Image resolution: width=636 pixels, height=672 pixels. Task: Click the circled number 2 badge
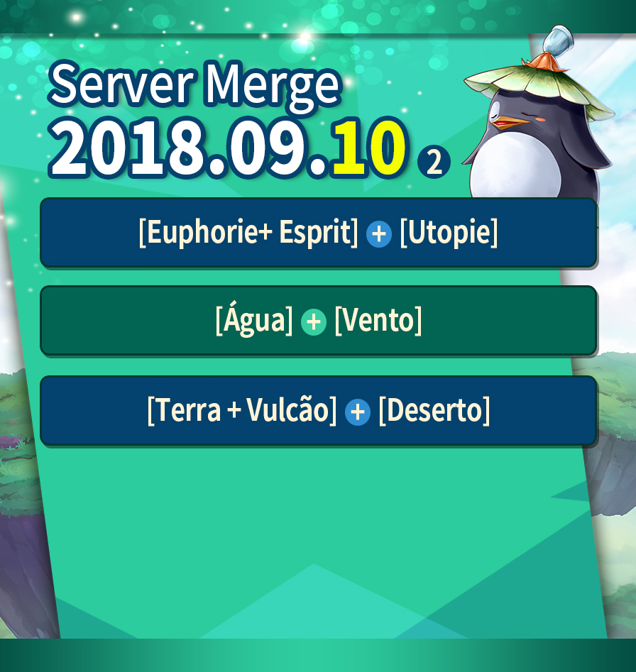(434, 163)
